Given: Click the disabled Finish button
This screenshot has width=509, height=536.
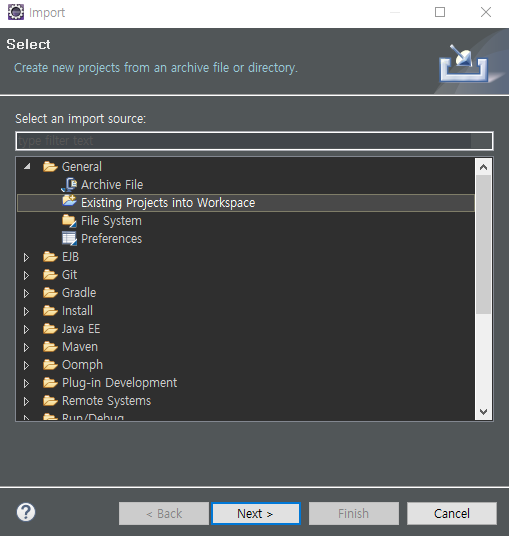Looking at the screenshot, I should coord(354,513).
